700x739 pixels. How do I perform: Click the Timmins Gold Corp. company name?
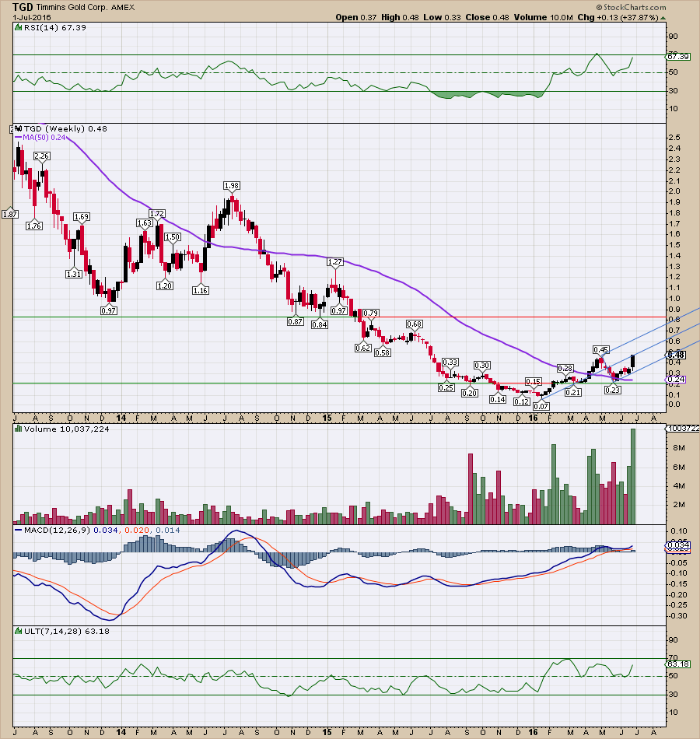pyautogui.click(x=72, y=8)
